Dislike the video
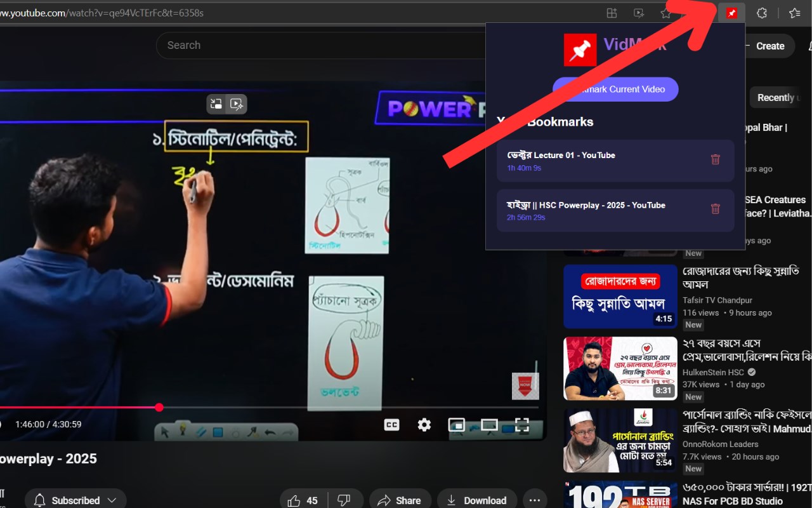This screenshot has height=508, width=812. pos(345,500)
